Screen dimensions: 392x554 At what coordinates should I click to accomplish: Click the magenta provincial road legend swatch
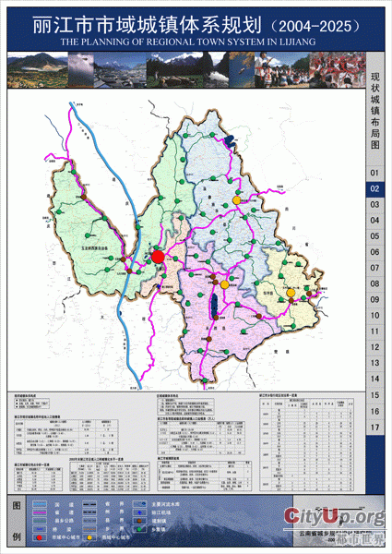pos(40,512)
